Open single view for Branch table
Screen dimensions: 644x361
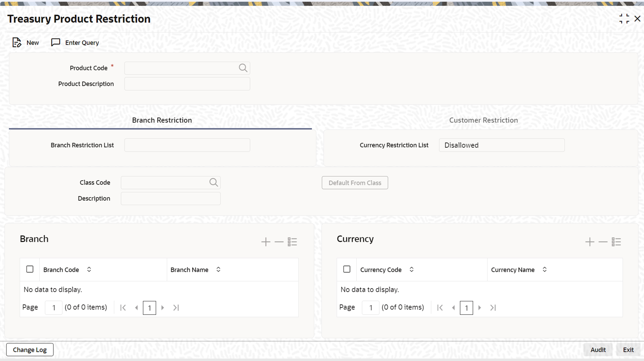coord(292,242)
